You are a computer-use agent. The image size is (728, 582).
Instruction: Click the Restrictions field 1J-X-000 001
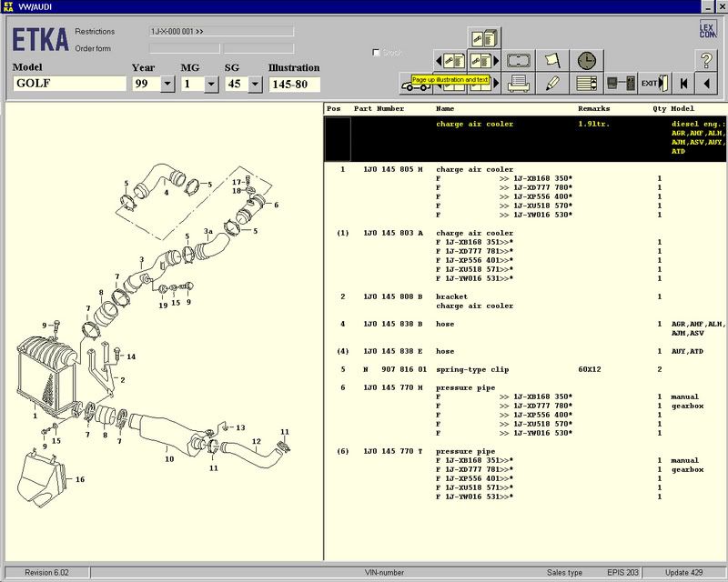pos(221,32)
